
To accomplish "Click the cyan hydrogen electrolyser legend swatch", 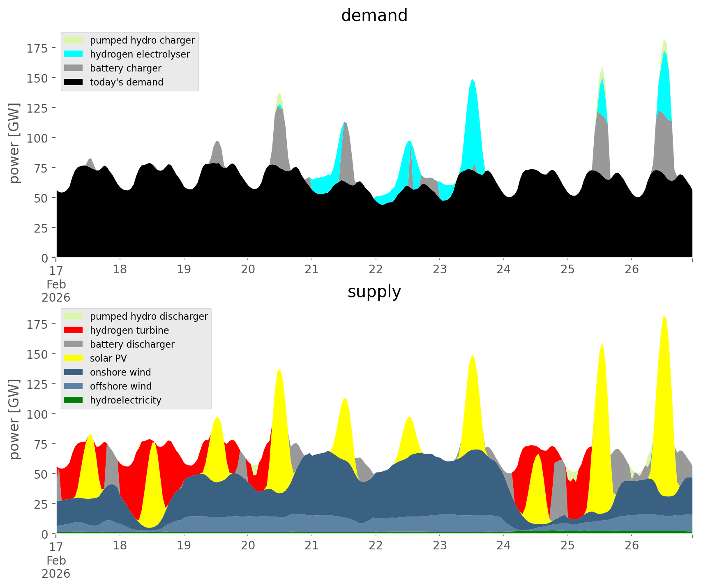I will (74, 54).
